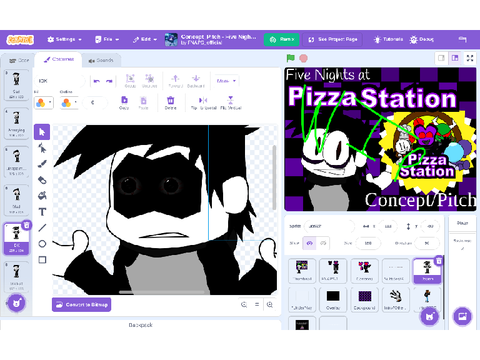The width and height of the screenshot is (480, 360).
Task: Select the Text tool
Action: [x=42, y=212]
